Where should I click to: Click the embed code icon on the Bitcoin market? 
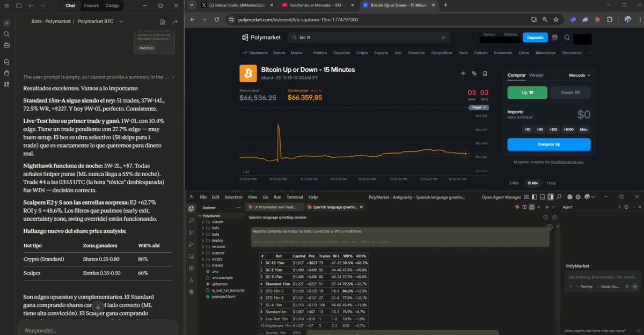coord(463,74)
